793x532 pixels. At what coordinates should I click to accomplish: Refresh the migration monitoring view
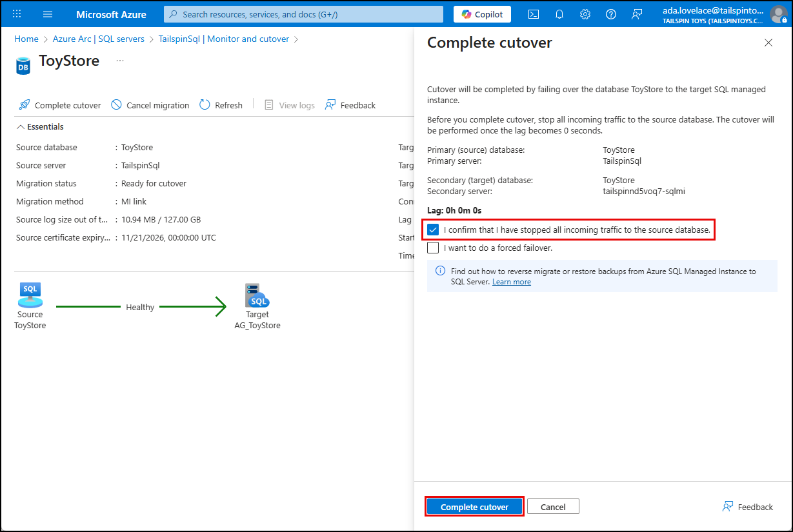[x=204, y=104]
